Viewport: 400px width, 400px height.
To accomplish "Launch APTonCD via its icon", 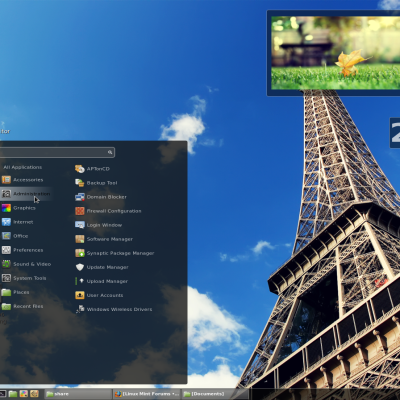I will pyautogui.click(x=80, y=169).
